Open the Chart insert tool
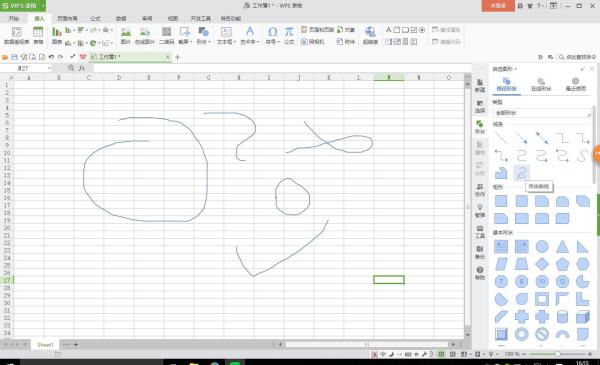The height and width of the screenshot is (365, 600). (57, 35)
